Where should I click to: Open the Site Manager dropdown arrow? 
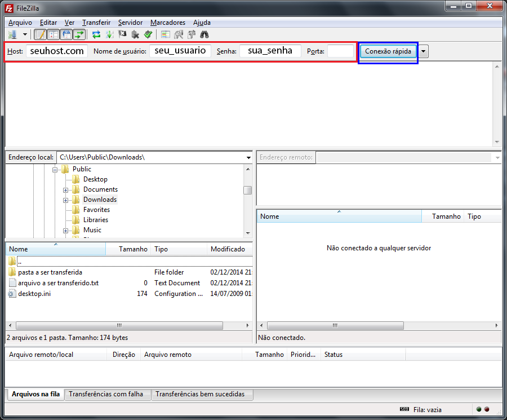pos(25,34)
